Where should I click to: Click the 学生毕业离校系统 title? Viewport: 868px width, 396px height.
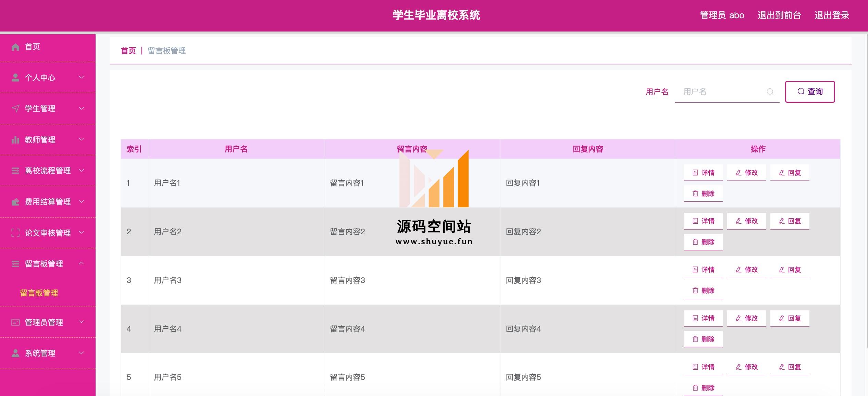(436, 15)
